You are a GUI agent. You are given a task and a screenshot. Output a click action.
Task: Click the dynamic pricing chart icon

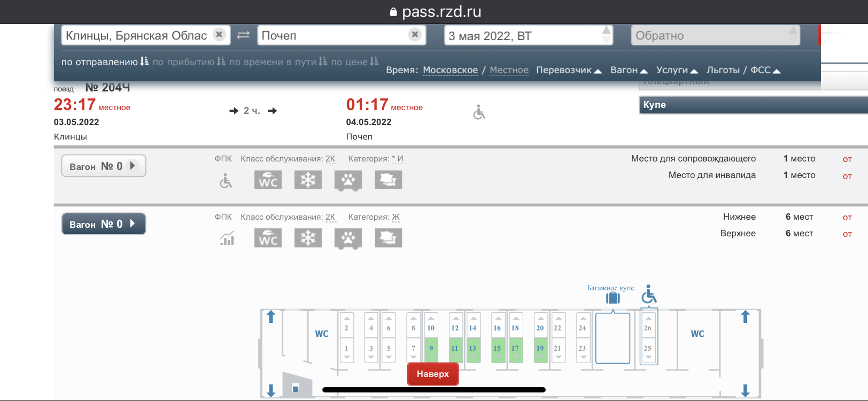click(227, 238)
